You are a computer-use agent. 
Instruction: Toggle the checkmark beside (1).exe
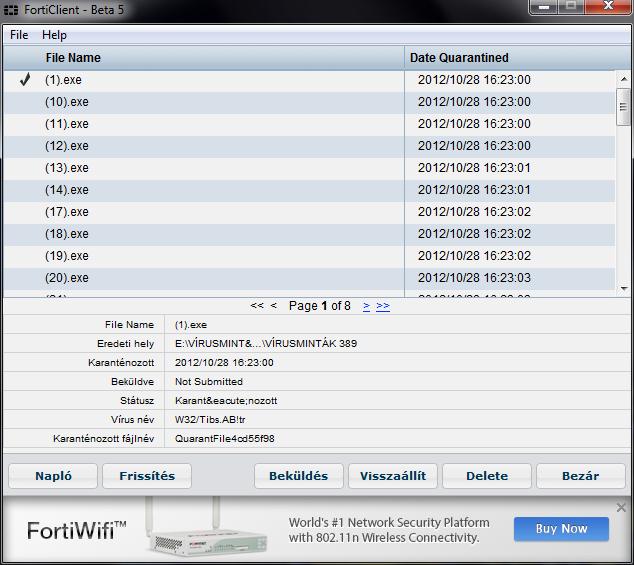click(25, 79)
